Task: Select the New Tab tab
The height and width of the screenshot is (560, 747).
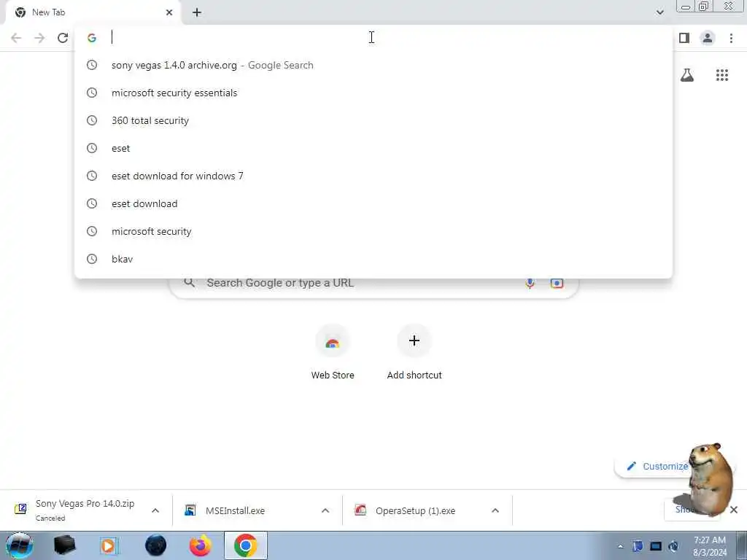Action: click(94, 12)
